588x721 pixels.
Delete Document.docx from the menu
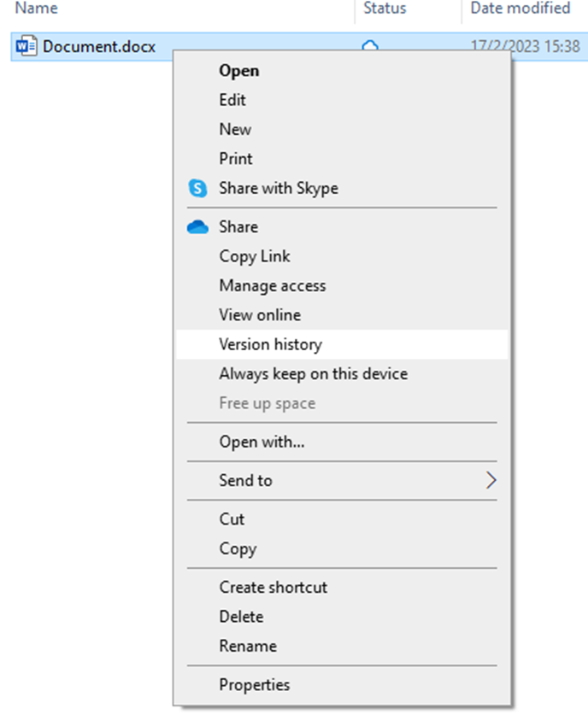pos(241,617)
